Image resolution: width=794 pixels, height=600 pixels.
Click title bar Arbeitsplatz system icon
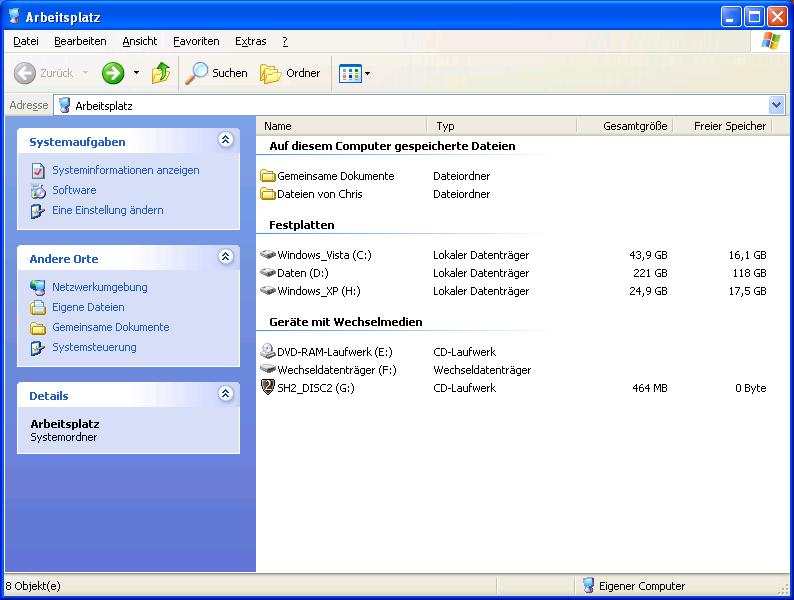tap(14, 16)
